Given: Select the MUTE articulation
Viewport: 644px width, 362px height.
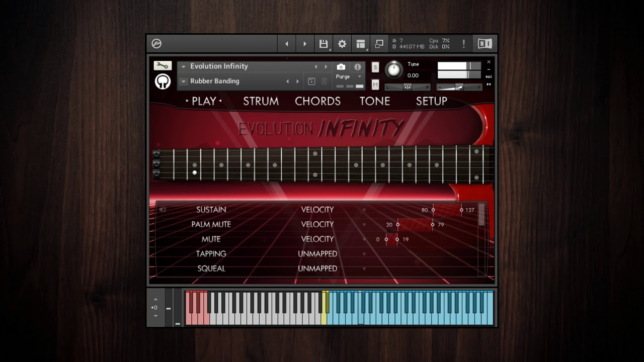Looking at the screenshot, I should point(211,239).
